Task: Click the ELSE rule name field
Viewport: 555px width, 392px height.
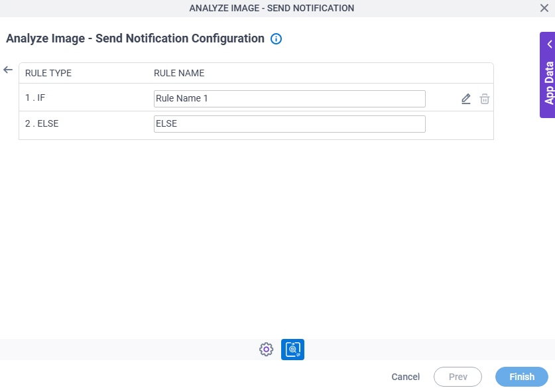Action: 290,124
